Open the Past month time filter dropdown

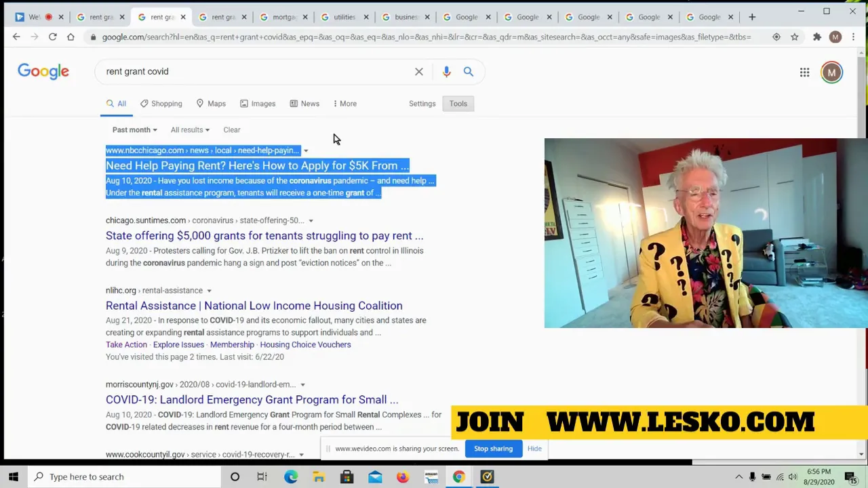(134, 129)
